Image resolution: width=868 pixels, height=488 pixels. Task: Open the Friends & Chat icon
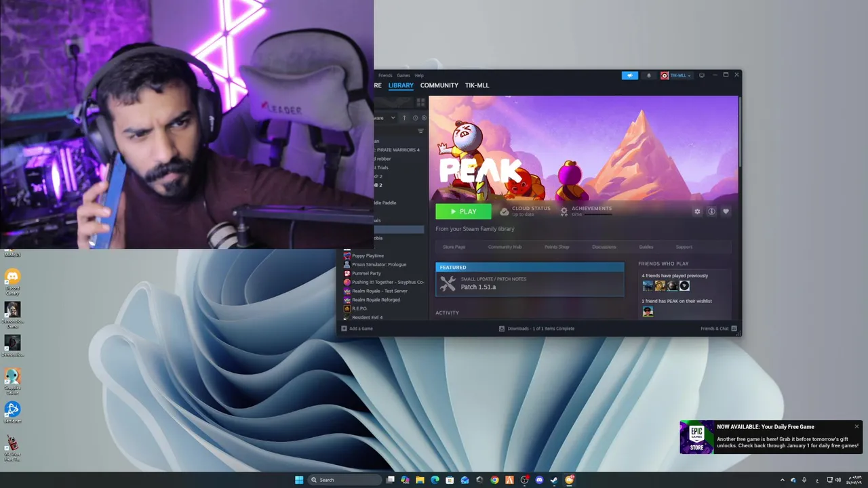(x=733, y=329)
